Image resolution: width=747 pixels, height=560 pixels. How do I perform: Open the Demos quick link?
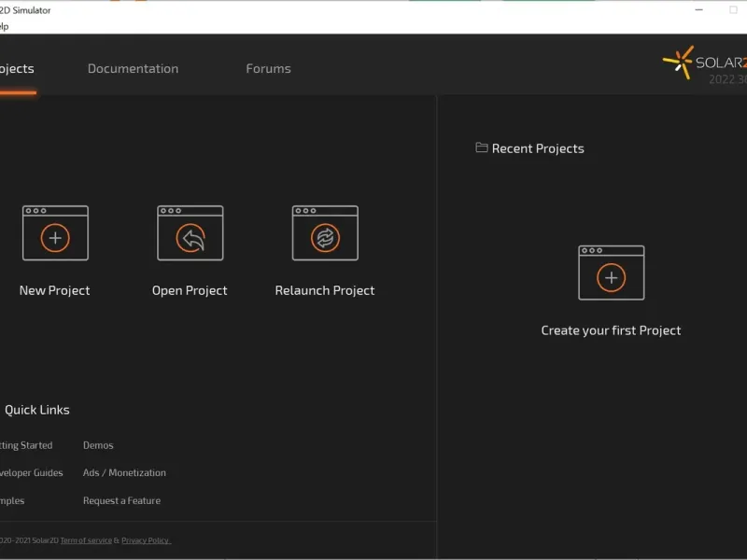tap(98, 445)
